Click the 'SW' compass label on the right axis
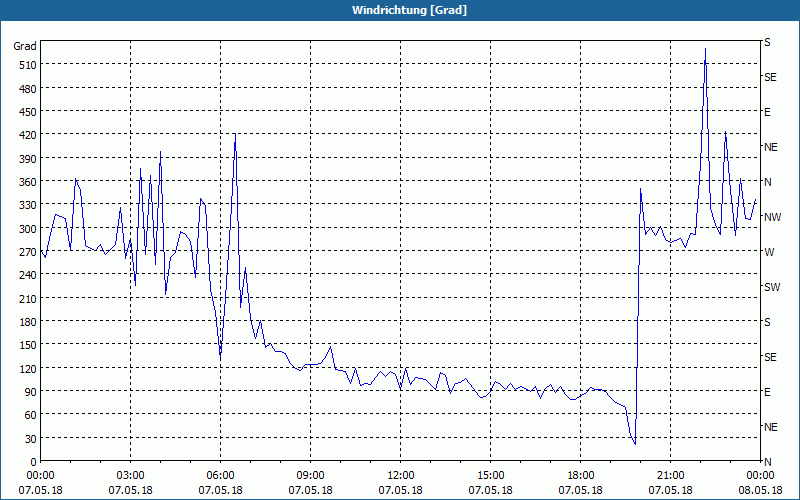Viewport: 800px width, 500px height. pyautogui.click(x=772, y=287)
